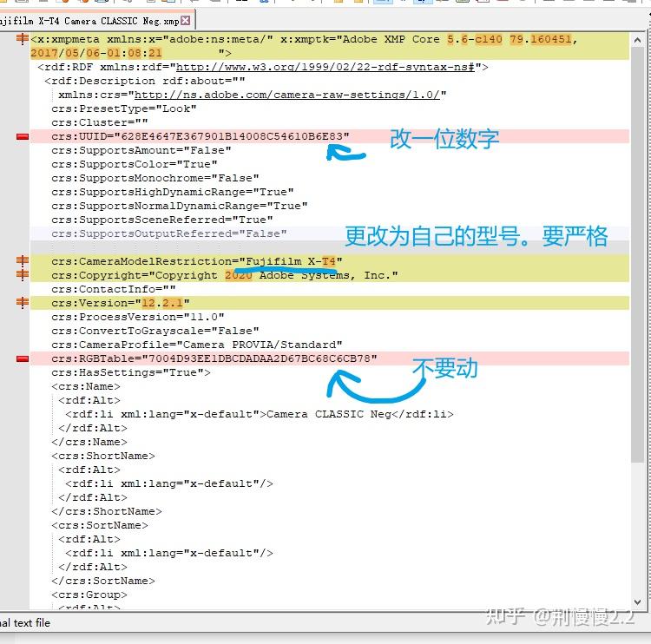Screen dimensions: 651x644
Task: Click the scrollbar down arrow
Action: pos(637,601)
